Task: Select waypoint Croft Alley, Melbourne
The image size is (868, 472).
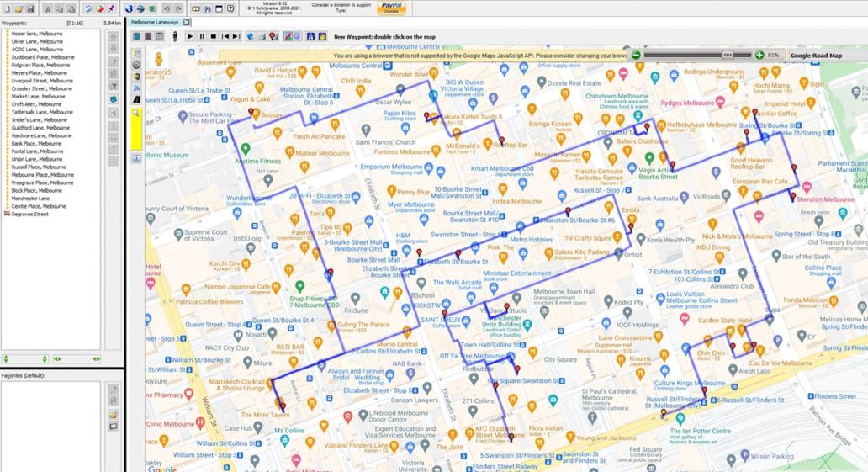Action: (36, 104)
